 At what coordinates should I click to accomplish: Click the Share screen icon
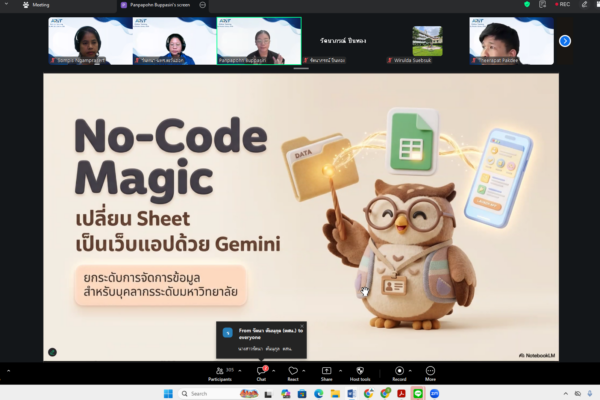point(326,373)
